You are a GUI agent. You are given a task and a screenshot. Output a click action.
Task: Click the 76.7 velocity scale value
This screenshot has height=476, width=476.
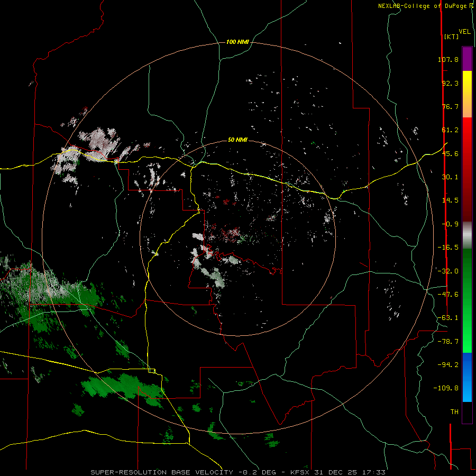[x=450, y=106]
